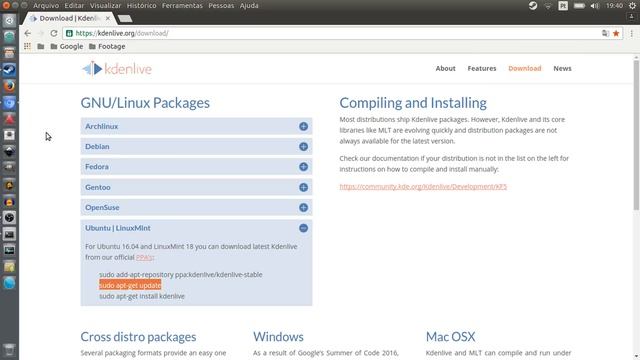This screenshot has width=640, height=360.
Task: Click the 'sudo add-apt-repository' command line
Action: point(181,275)
